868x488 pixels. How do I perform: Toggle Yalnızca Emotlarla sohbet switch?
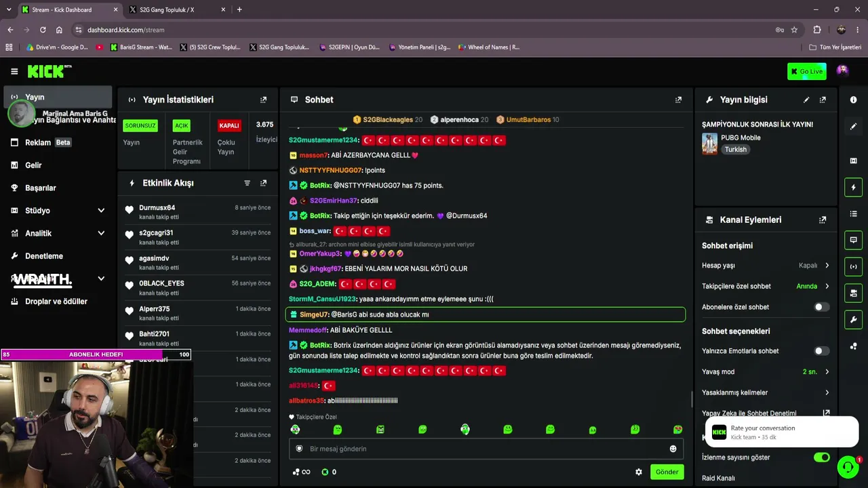(x=821, y=351)
